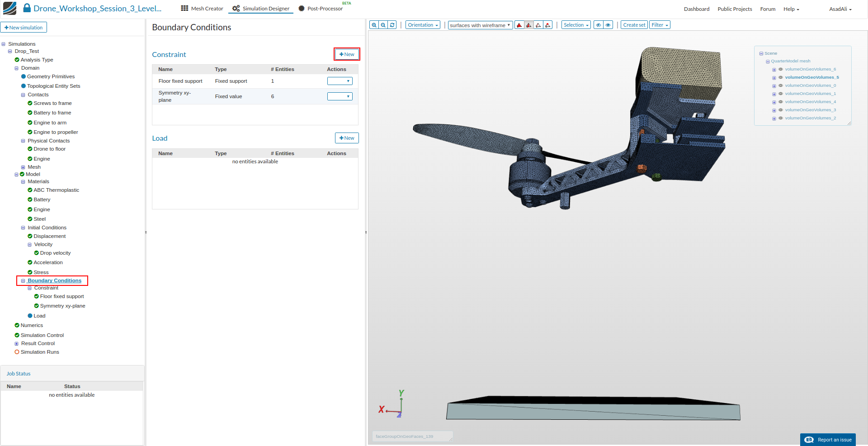This screenshot has width=868, height=446.
Task: Click the Post-Processor gear icon
Action: (302, 9)
